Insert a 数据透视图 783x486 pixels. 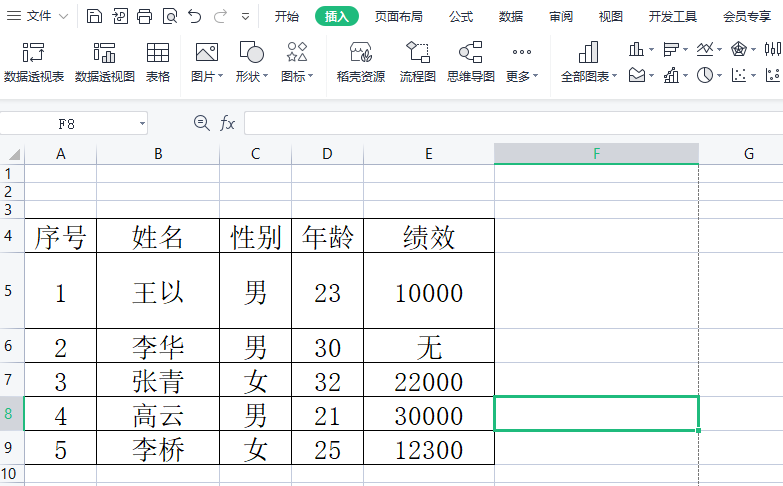click(105, 62)
